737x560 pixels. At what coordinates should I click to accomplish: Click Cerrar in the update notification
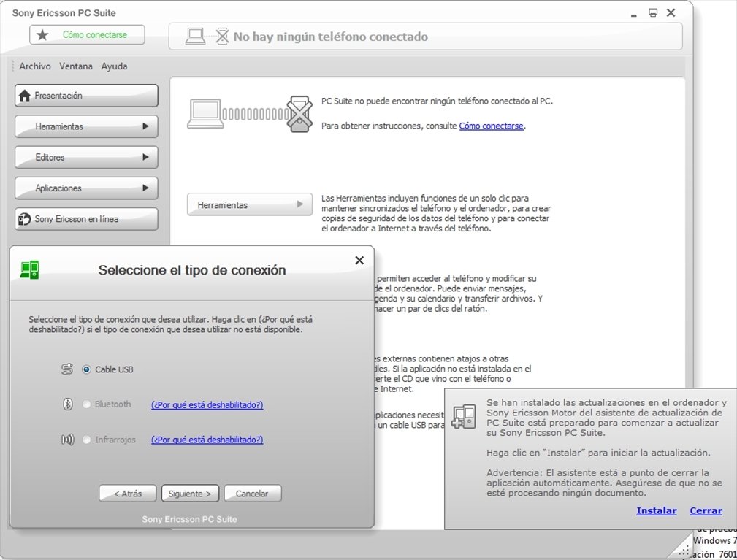point(706,510)
